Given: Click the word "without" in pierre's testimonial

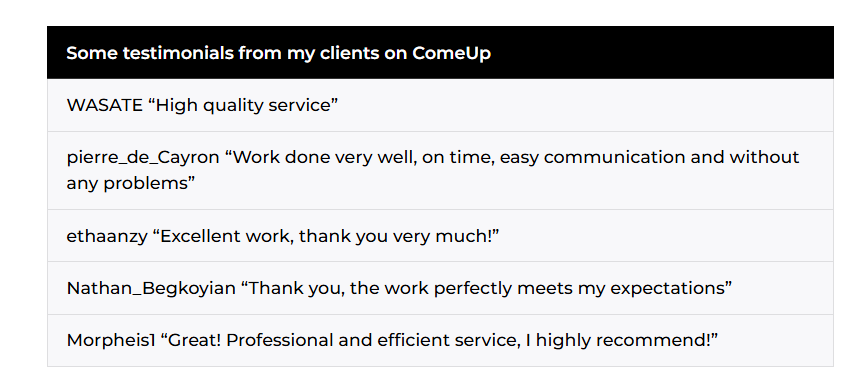Looking at the screenshot, I should click(x=764, y=157).
